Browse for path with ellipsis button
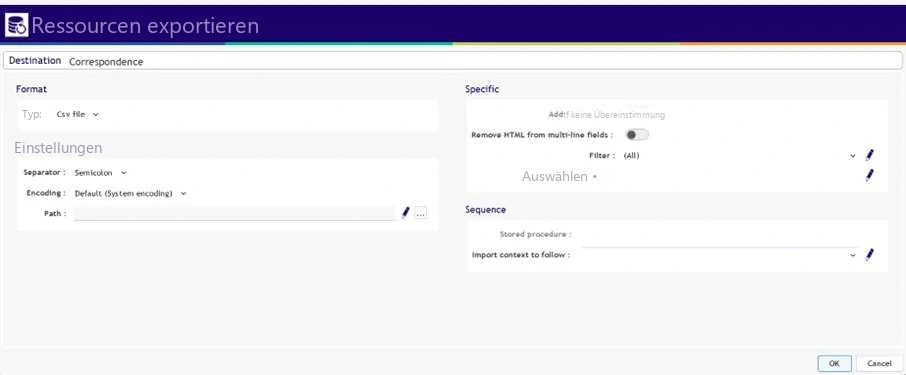Viewport: 906px width, 375px height. (x=421, y=213)
